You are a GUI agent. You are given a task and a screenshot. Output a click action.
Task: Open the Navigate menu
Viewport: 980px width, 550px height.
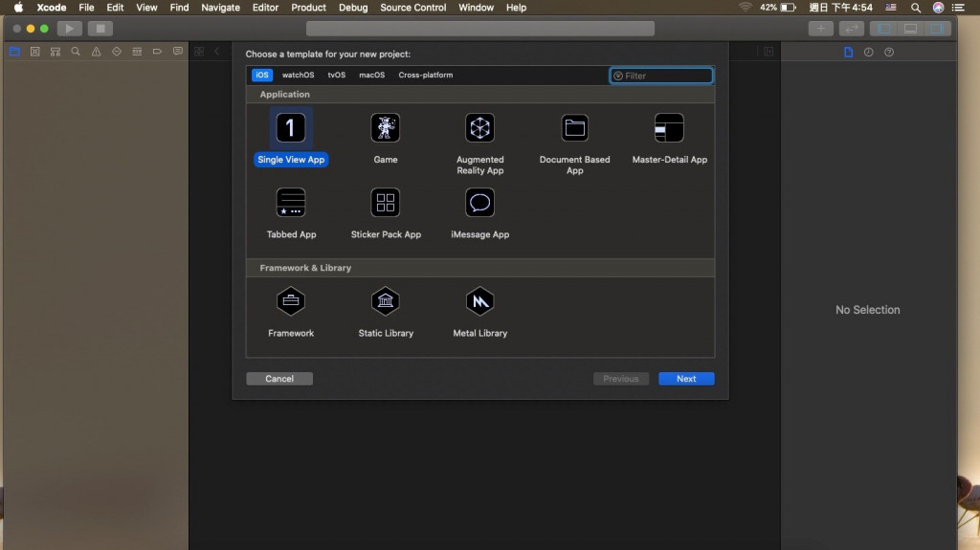tap(221, 8)
